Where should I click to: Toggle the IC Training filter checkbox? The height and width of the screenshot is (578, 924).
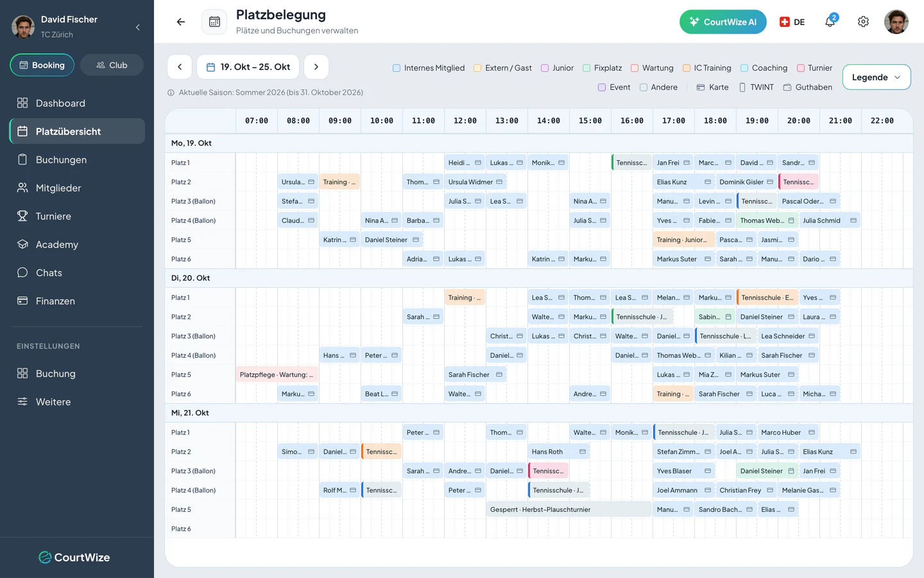[687, 68]
